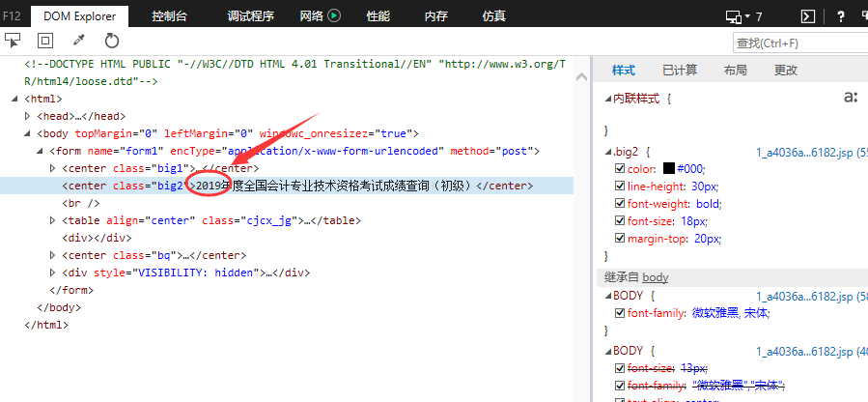Open the console toggle icon at top right
Screen dimensions: 868x402
click(808, 16)
